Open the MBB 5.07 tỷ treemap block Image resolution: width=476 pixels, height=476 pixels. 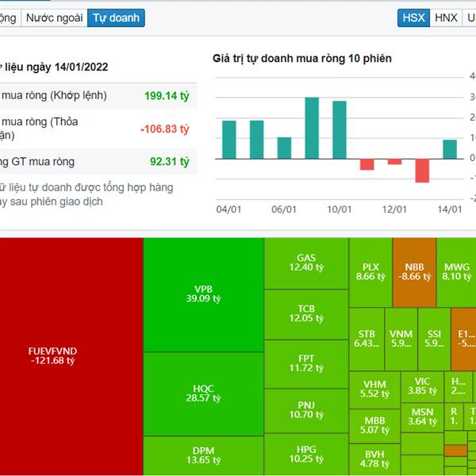coord(374,426)
